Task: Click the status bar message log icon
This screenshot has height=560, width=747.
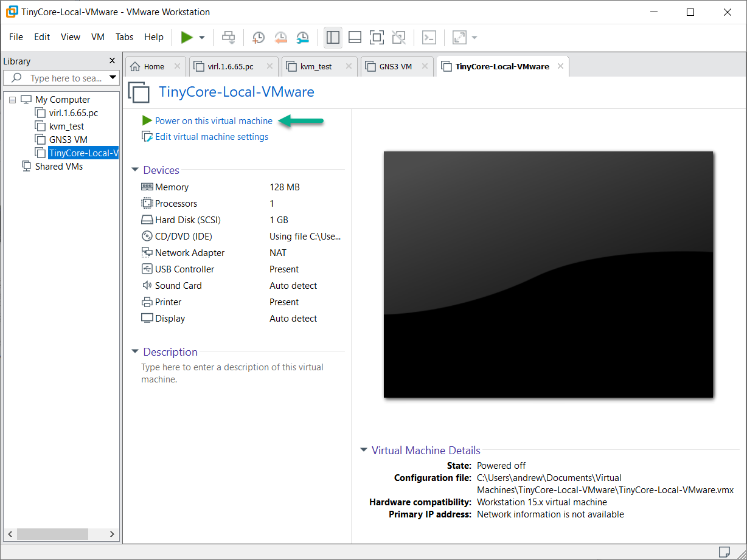Action: [x=724, y=552]
